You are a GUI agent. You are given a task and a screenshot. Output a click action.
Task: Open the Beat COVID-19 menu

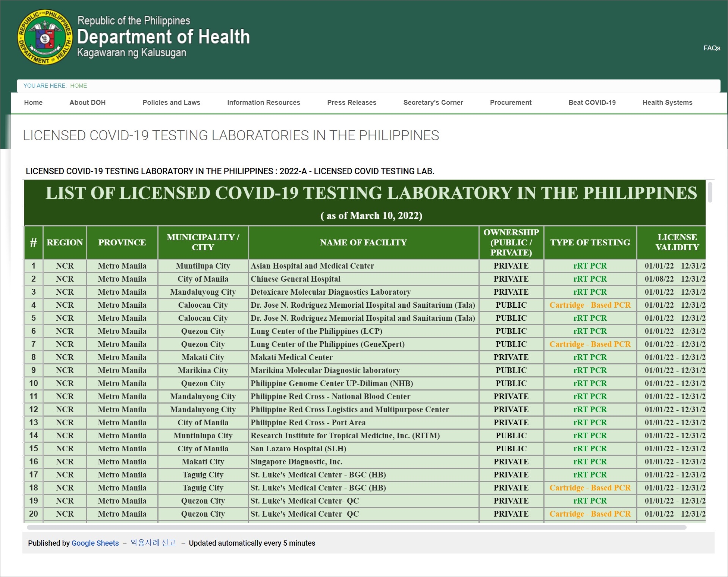coord(591,103)
